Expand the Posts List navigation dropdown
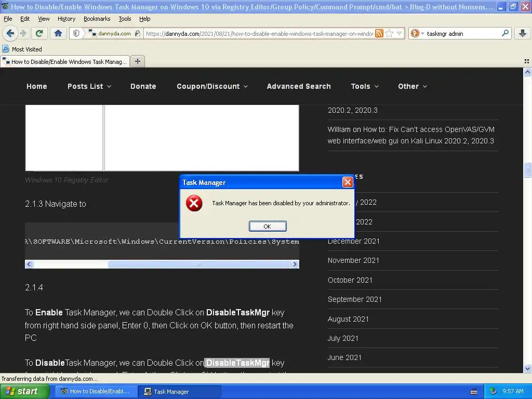The width and height of the screenshot is (532, 399). (x=89, y=86)
